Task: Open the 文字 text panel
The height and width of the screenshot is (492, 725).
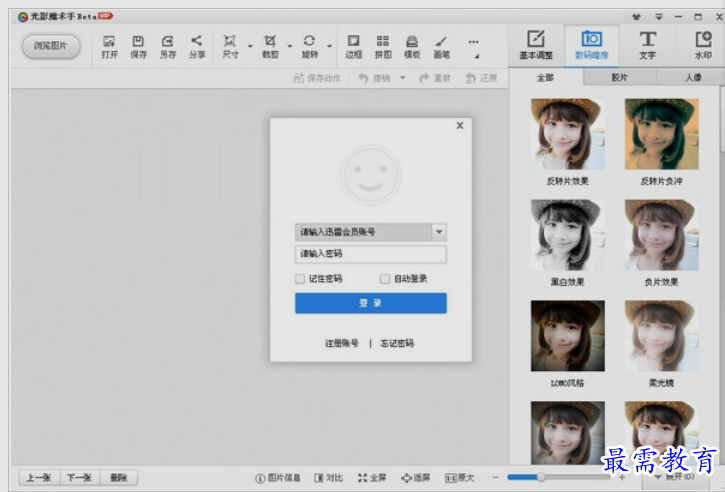Action: 647,45
